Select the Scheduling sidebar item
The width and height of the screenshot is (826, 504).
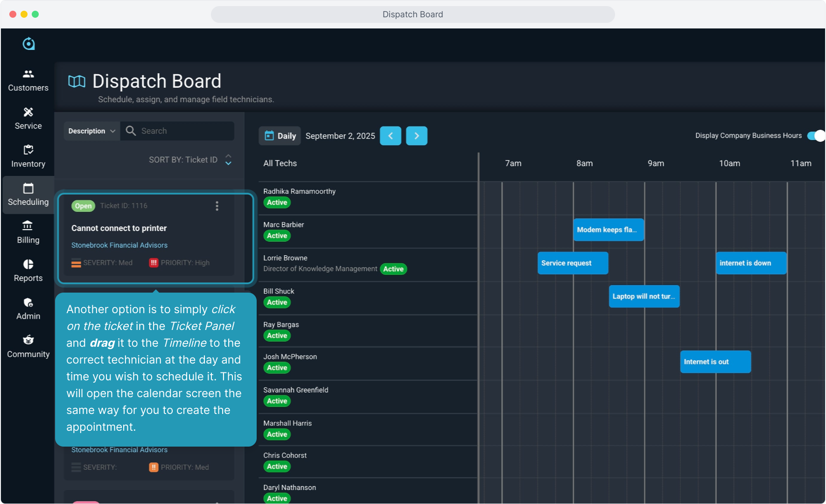click(x=28, y=195)
